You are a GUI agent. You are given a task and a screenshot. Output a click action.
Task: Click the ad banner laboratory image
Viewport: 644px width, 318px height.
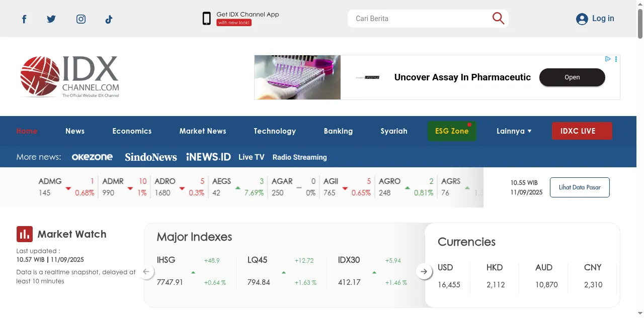(297, 77)
